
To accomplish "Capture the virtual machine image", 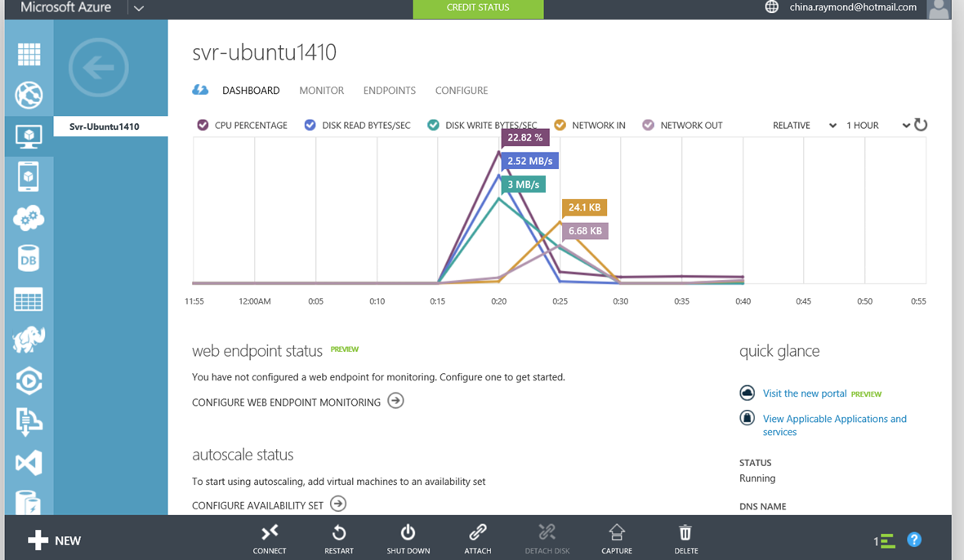I will coord(617,539).
